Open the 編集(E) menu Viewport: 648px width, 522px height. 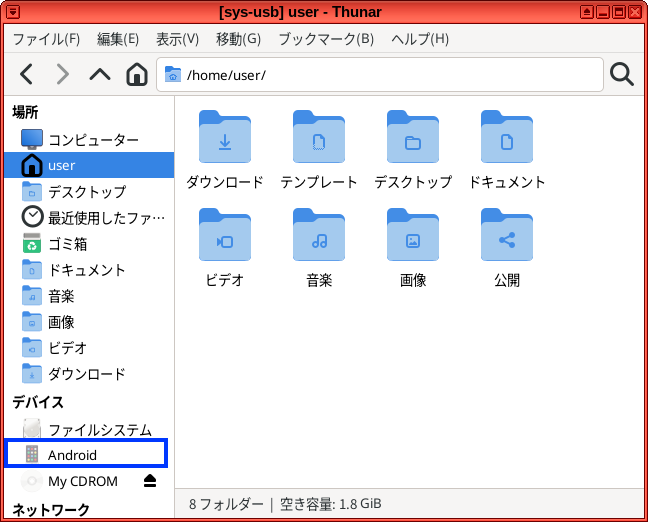click(118, 39)
